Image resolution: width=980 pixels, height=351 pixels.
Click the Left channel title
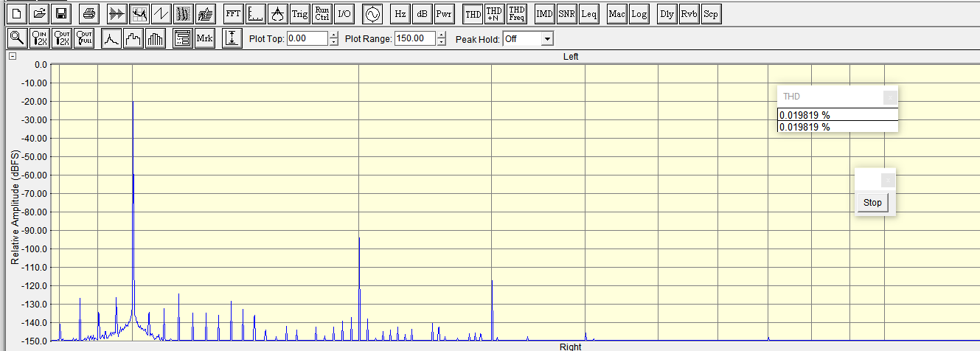point(571,57)
